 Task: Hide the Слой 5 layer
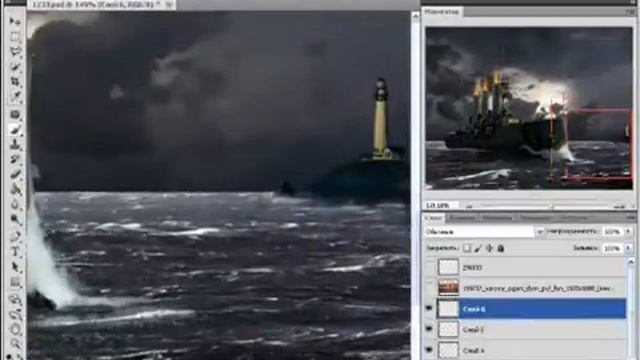[429, 329]
